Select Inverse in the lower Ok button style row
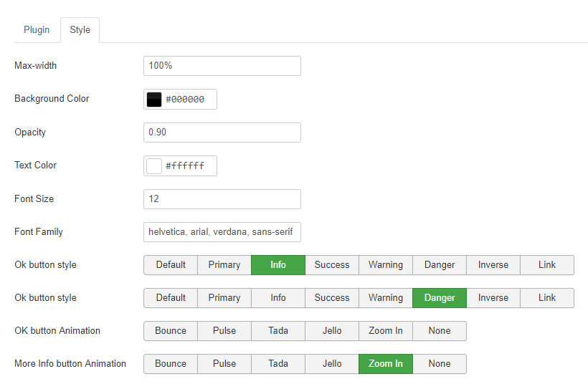The image size is (588, 384). click(493, 298)
